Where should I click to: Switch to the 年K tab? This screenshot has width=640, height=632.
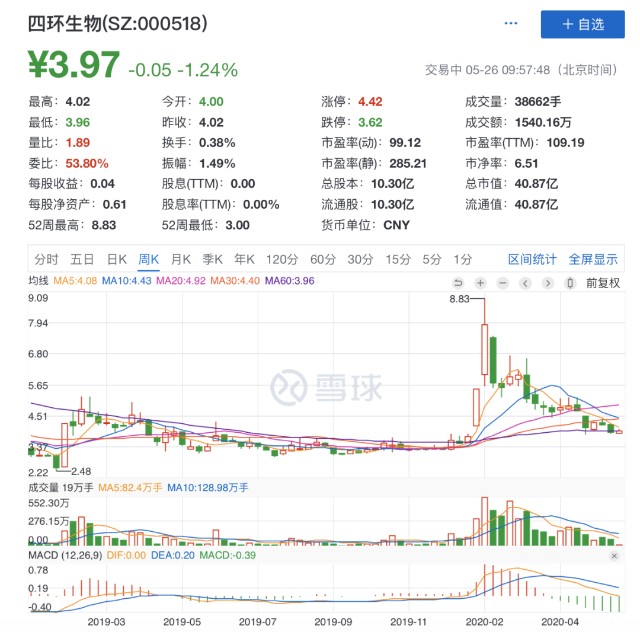click(x=244, y=259)
